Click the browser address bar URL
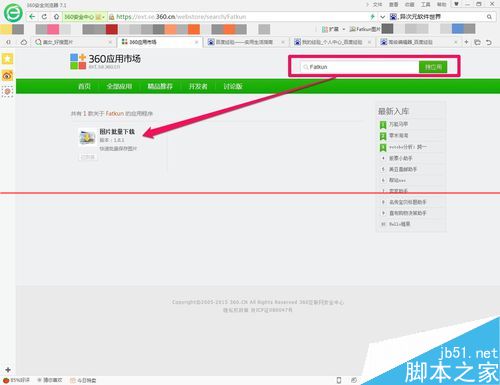Viewport: 500px width, 385px height. (x=181, y=17)
